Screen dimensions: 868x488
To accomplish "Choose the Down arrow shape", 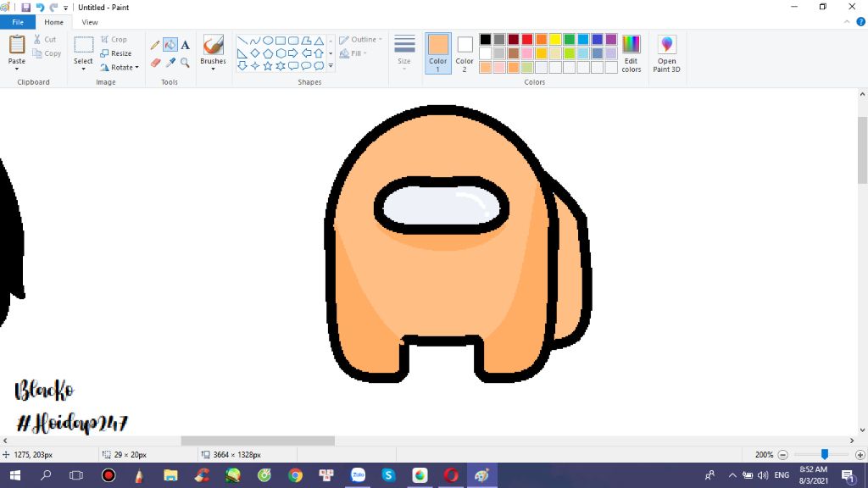I will [x=242, y=66].
